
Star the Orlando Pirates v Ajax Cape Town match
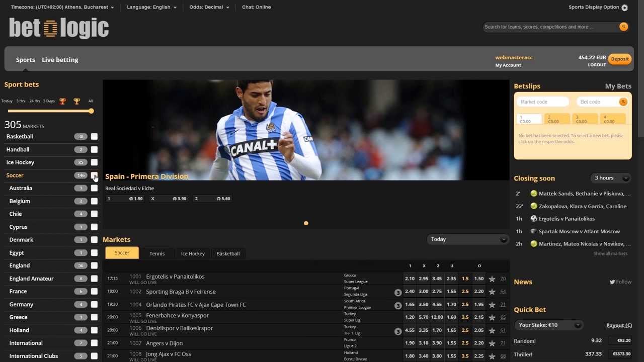coord(492,305)
